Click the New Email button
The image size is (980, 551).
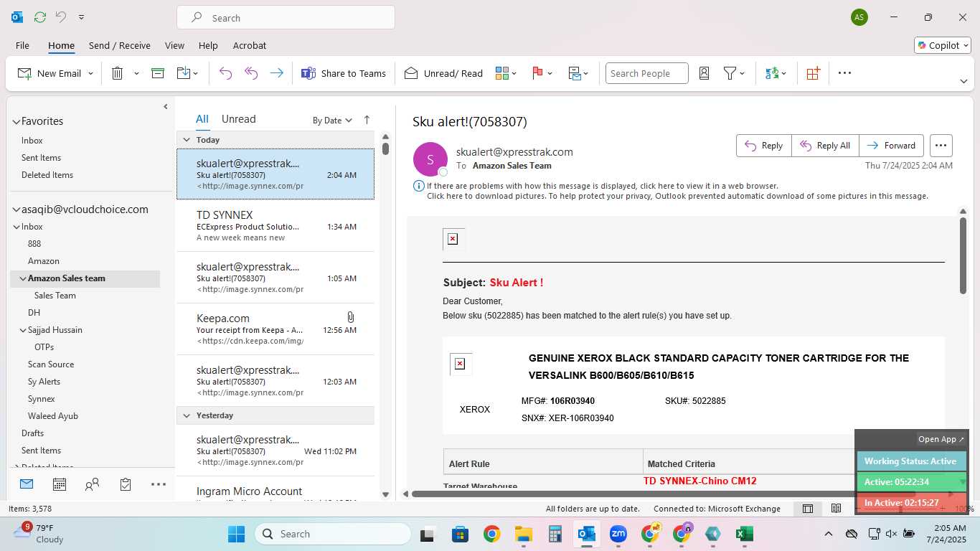point(50,73)
